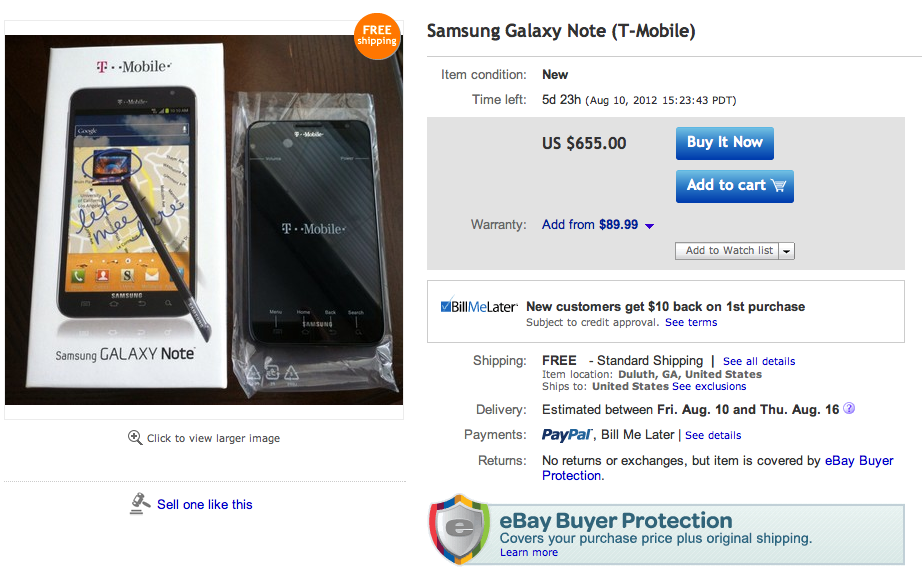Open Click to view larger image text
The height and width of the screenshot is (576, 922).
(x=213, y=438)
